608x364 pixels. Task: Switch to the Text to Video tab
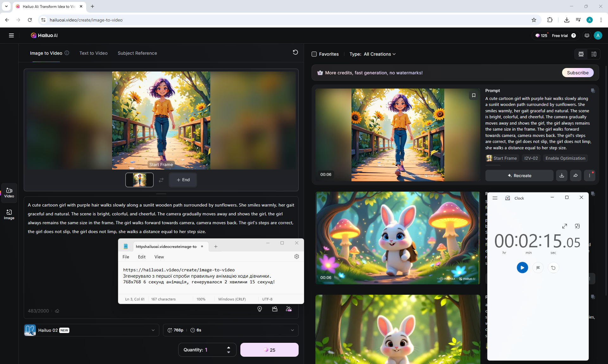pyautogui.click(x=93, y=53)
